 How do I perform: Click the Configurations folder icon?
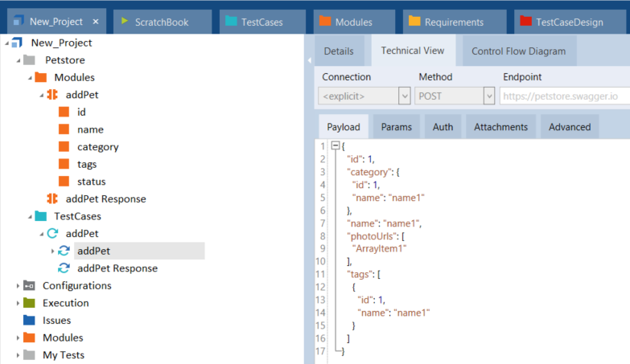point(29,286)
